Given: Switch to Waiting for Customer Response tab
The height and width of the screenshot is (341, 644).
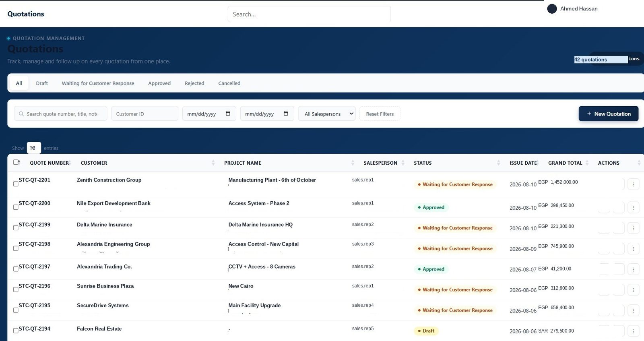Looking at the screenshot, I should tap(98, 83).
